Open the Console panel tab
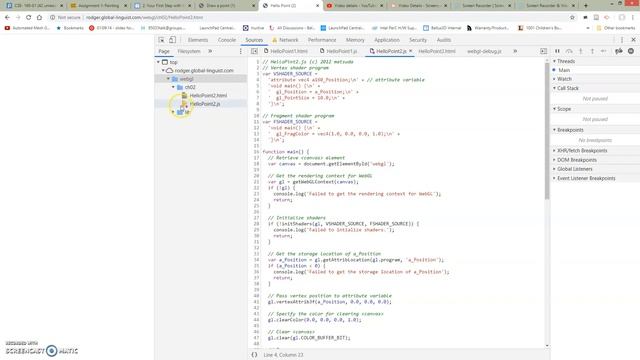Viewport: 640px width, 360px height. pos(227,40)
